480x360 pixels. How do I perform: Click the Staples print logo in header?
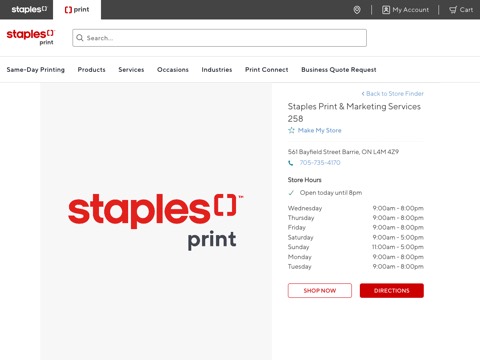(30, 37)
